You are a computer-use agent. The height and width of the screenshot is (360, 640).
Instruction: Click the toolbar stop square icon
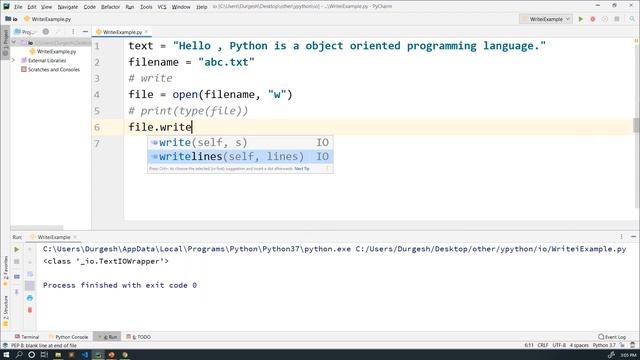click(x=617, y=19)
